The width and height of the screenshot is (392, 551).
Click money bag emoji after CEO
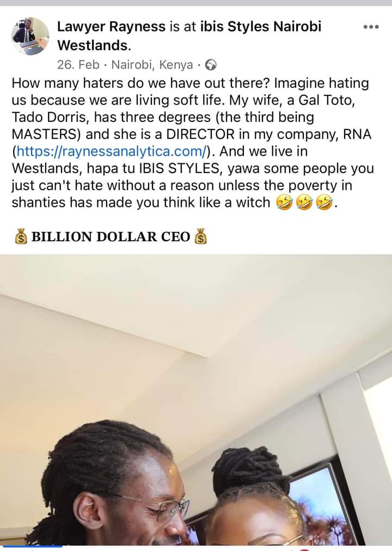click(x=200, y=236)
